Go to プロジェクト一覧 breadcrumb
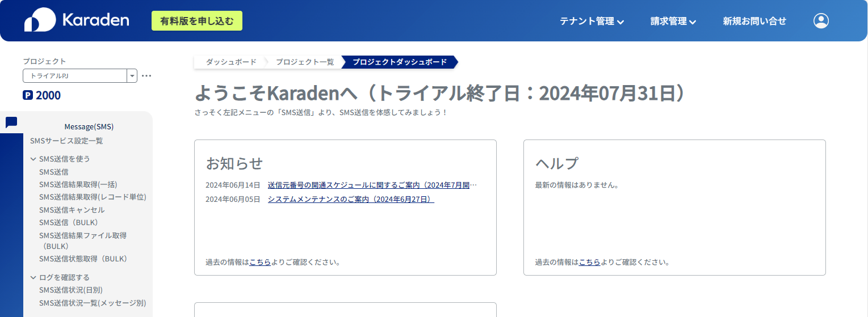868x317 pixels. (x=305, y=62)
